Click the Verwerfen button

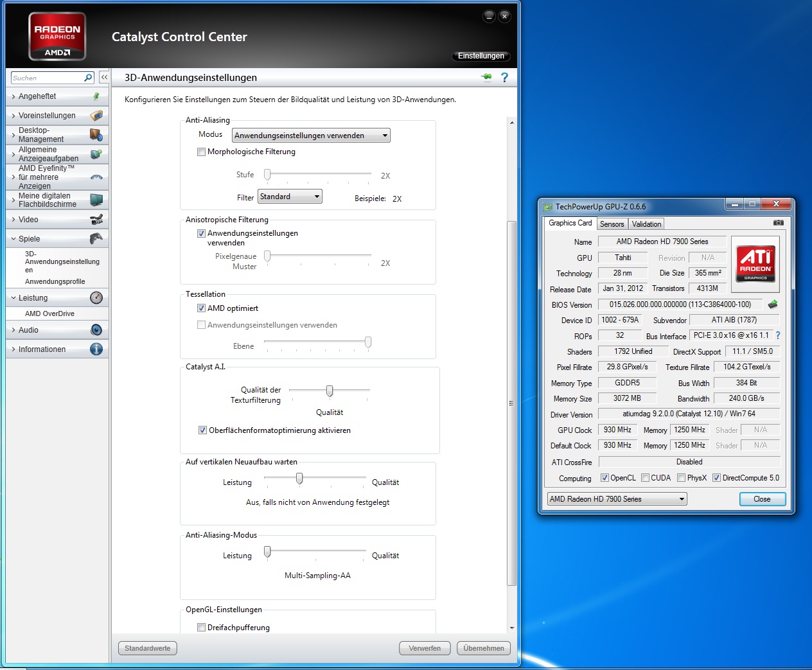(425, 648)
